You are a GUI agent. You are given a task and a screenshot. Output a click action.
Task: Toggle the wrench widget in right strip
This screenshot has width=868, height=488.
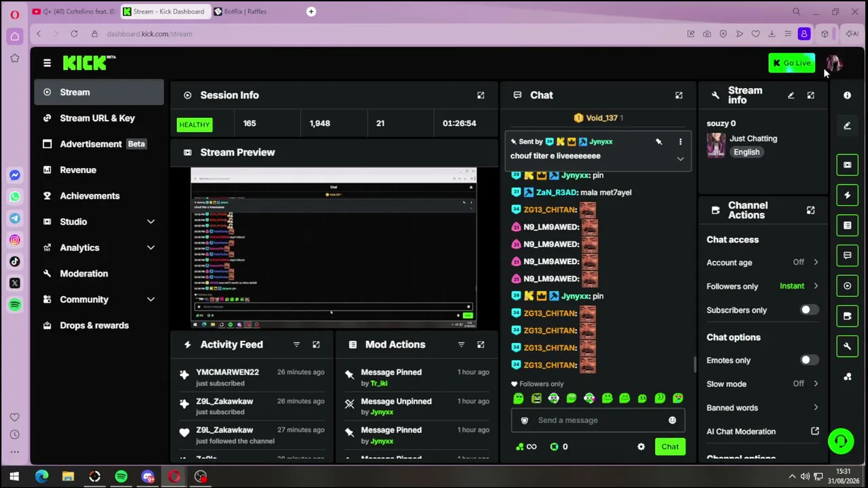[x=847, y=346]
